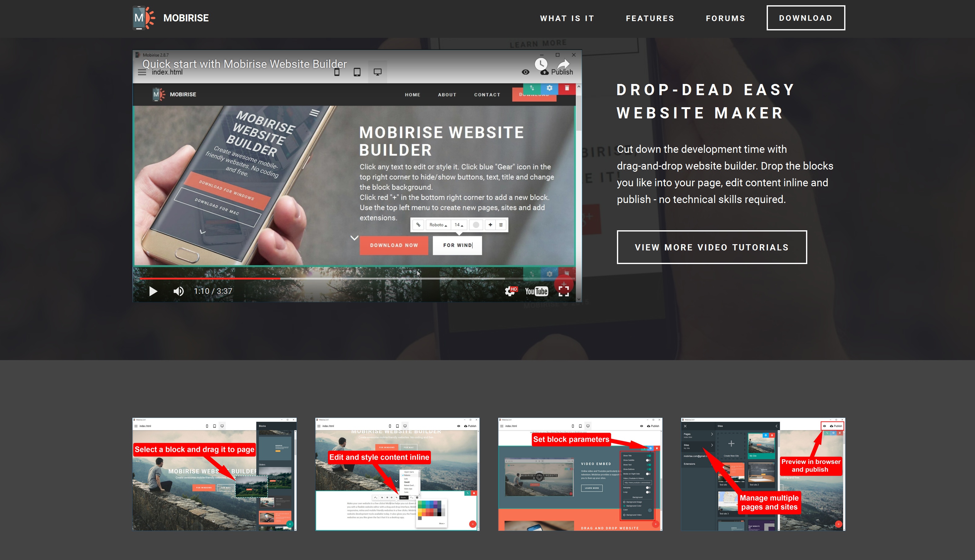
Task: Click the mobile preview icon in toolbar
Action: (336, 72)
